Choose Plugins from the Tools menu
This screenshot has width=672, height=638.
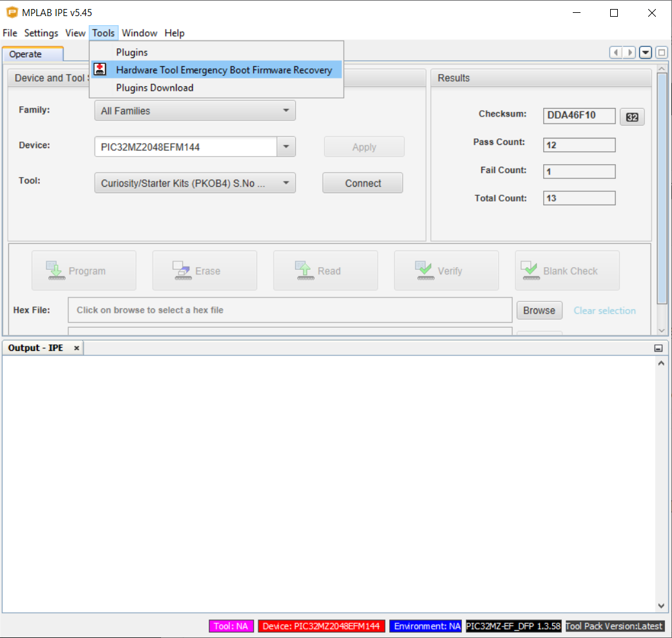(x=216, y=52)
